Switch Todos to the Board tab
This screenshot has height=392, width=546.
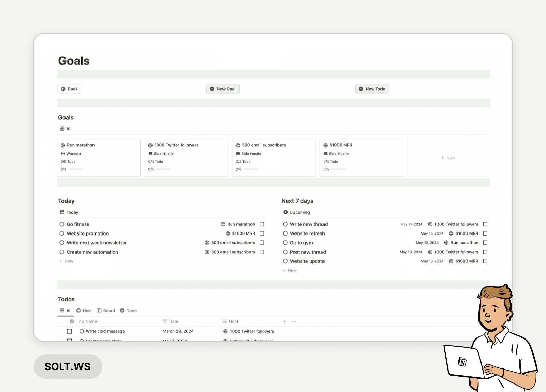106,311
